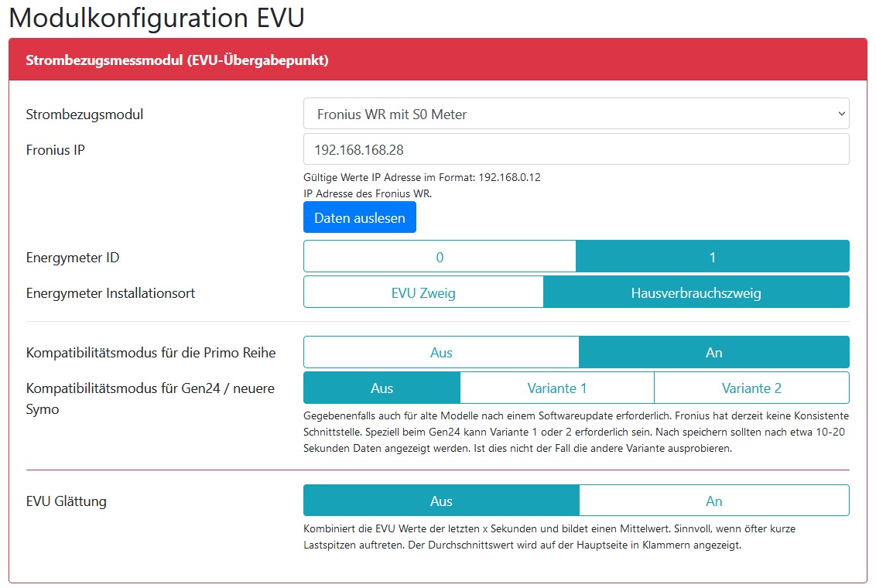Click the Strombezugsmessmodul (EVU-Übergabepunkt) card header
The height and width of the screenshot is (588, 876).
point(438,60)
